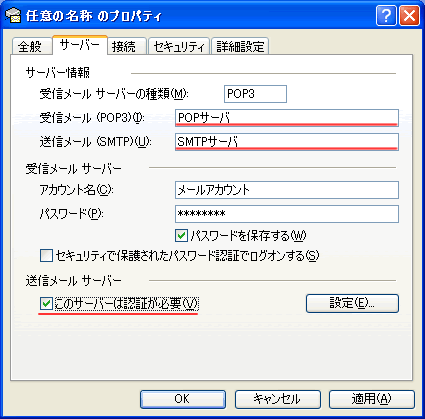Open the 詳細設定 tab
Image resolution: width=425 pixels, height=419 pixels.
(x=240, y=46)
